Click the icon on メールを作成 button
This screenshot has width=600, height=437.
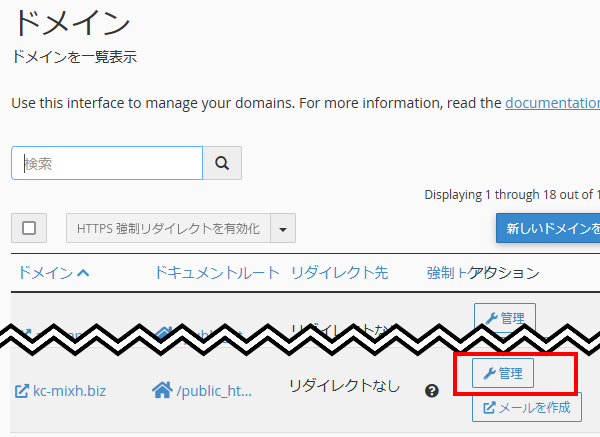(490, 408)
